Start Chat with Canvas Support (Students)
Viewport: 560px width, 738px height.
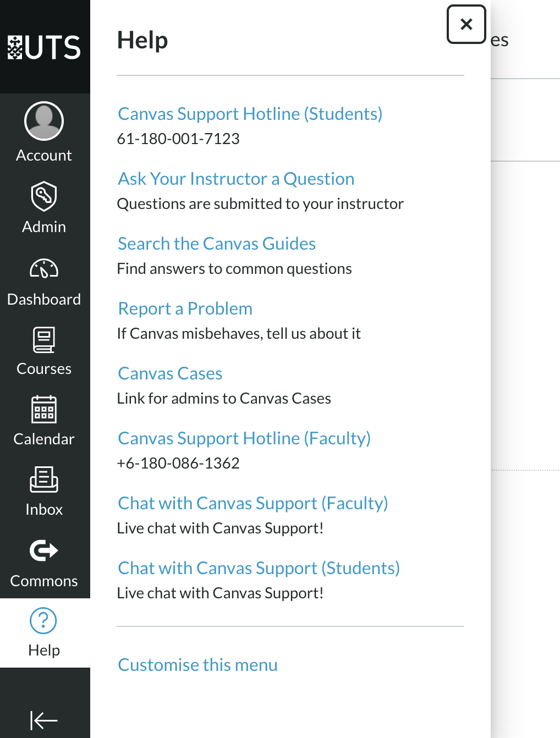tap(259, 568)
